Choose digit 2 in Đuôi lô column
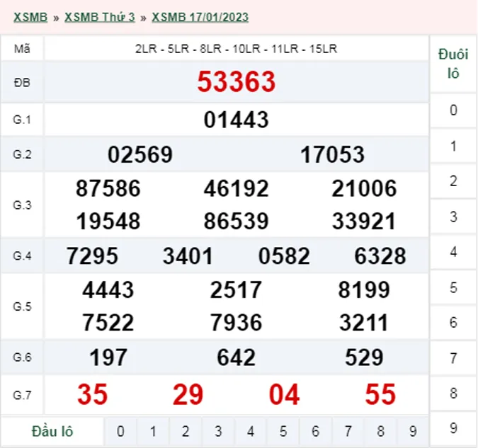This screenshot has width=478, height=448. (453, 181)
